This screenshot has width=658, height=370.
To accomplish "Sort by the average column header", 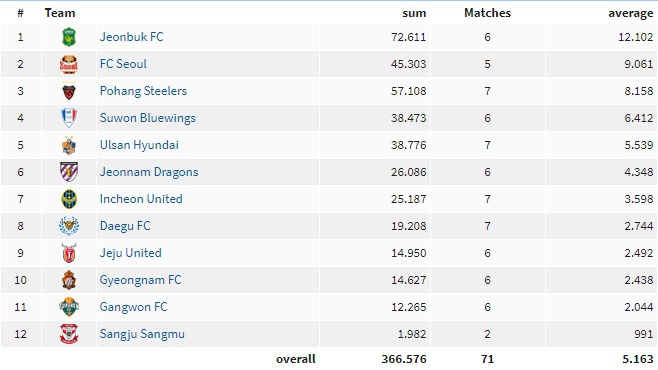I will click(631, 13).
